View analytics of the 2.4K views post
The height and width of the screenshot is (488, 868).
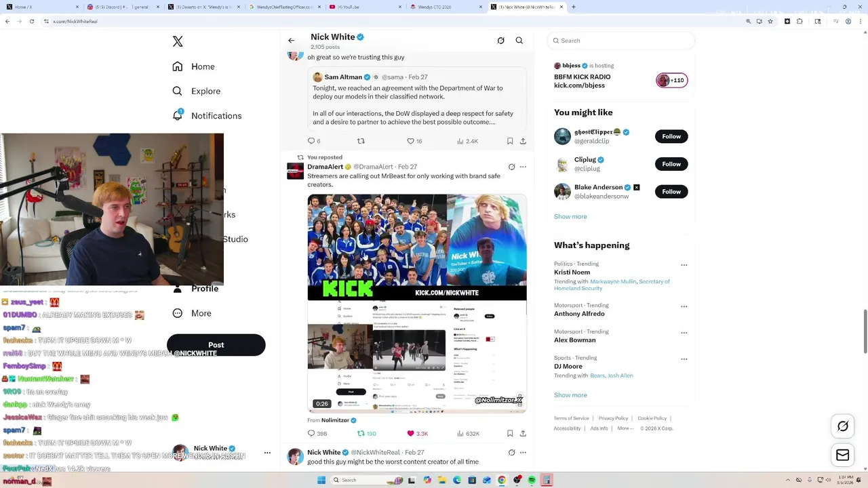(x=467, y=141)
